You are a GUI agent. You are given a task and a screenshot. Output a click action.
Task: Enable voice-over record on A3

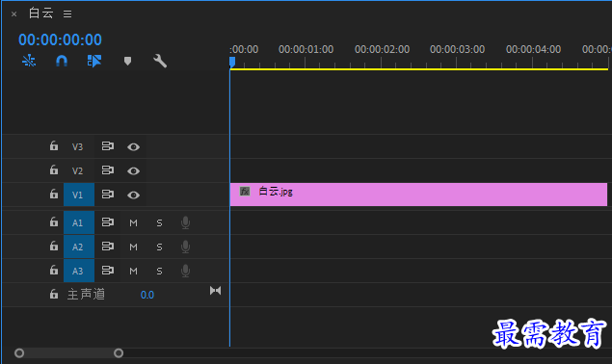[185, 271]
